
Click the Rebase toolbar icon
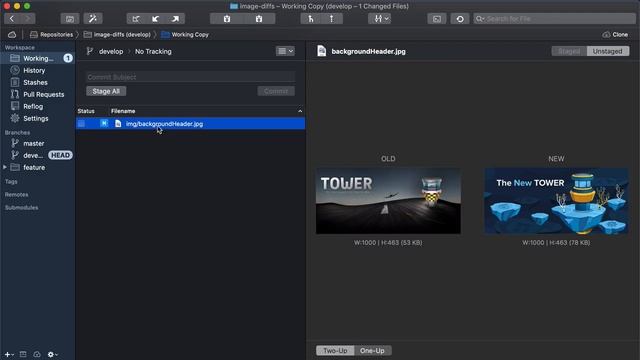pyautogui.click(x=331, y=19)
